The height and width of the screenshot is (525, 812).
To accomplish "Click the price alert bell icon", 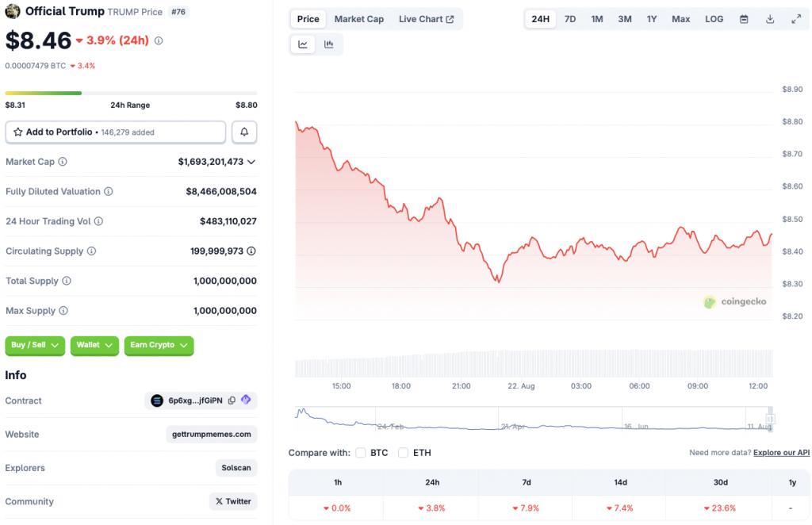I will 244,132.
